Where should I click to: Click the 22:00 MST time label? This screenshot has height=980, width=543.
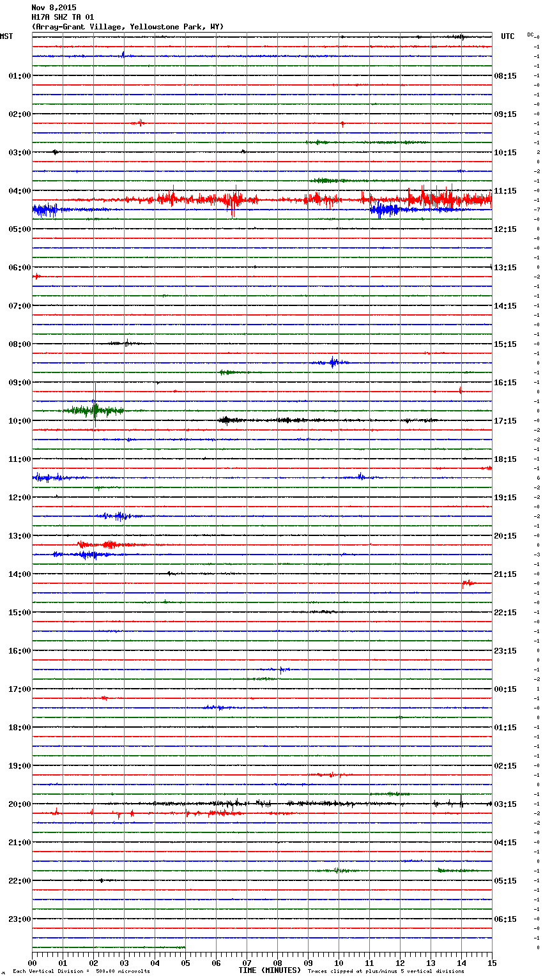point(20,881)
